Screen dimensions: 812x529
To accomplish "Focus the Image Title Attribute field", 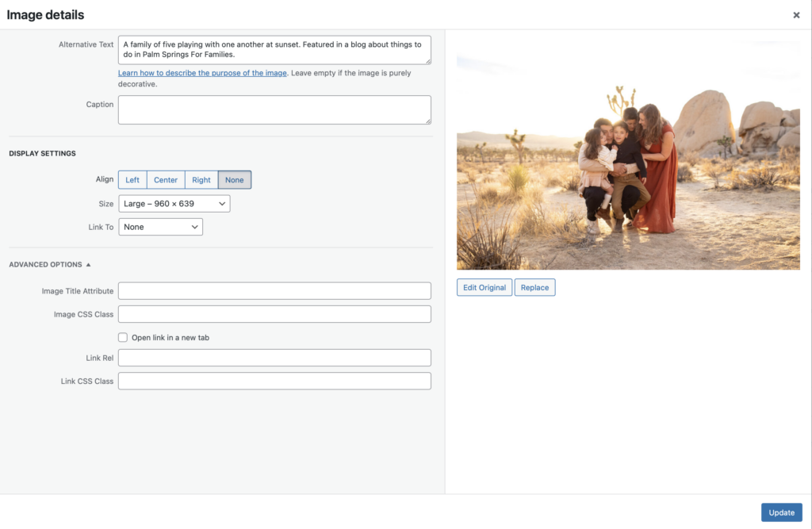I will [x=274, y=291].
